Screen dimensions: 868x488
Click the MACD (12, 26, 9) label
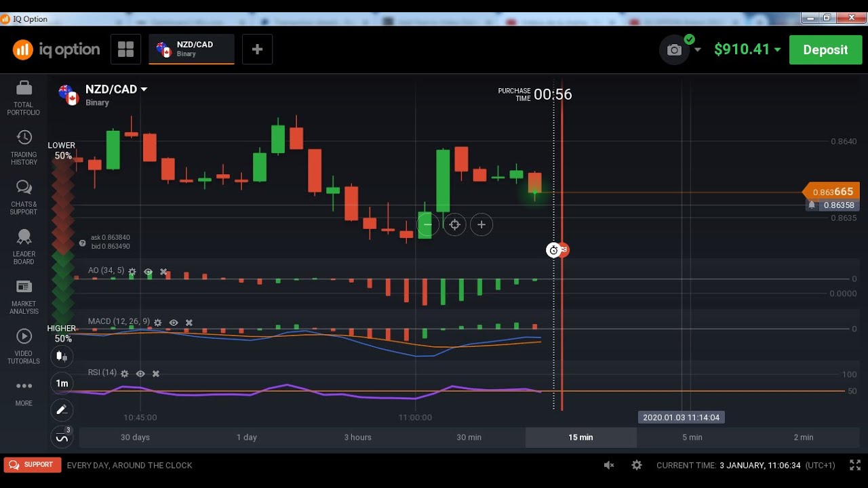pos(119,321)
